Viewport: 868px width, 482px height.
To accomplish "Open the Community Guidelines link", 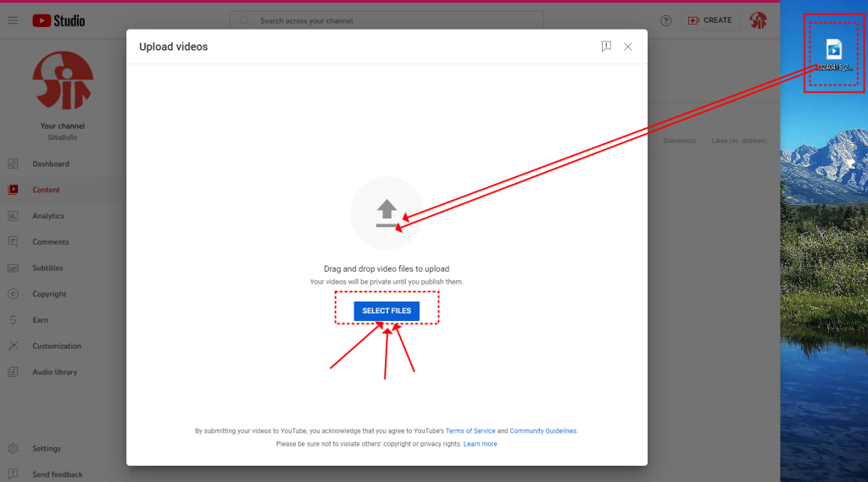I will pos(542,431).
